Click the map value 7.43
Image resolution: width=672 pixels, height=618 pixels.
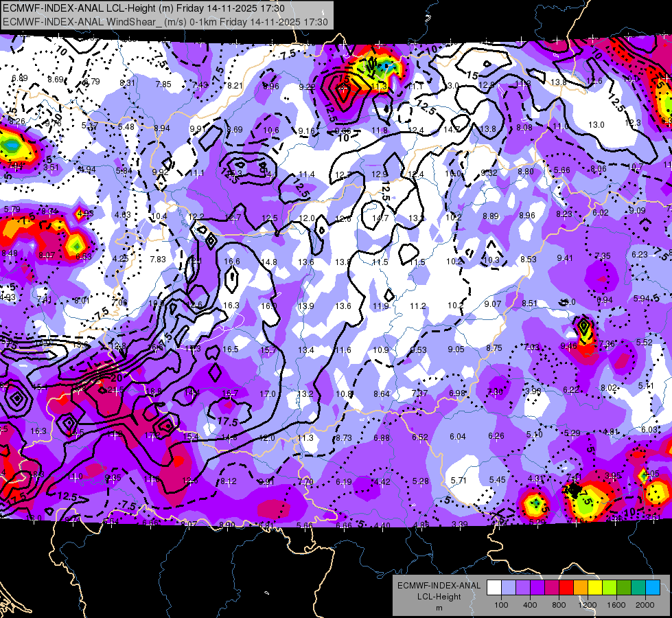point(200,85)
